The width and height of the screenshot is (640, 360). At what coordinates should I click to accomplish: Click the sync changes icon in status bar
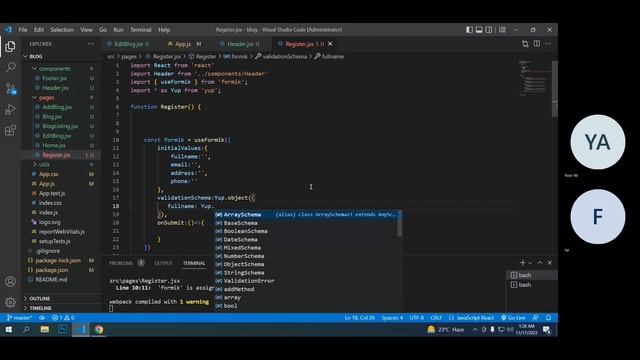42,318
